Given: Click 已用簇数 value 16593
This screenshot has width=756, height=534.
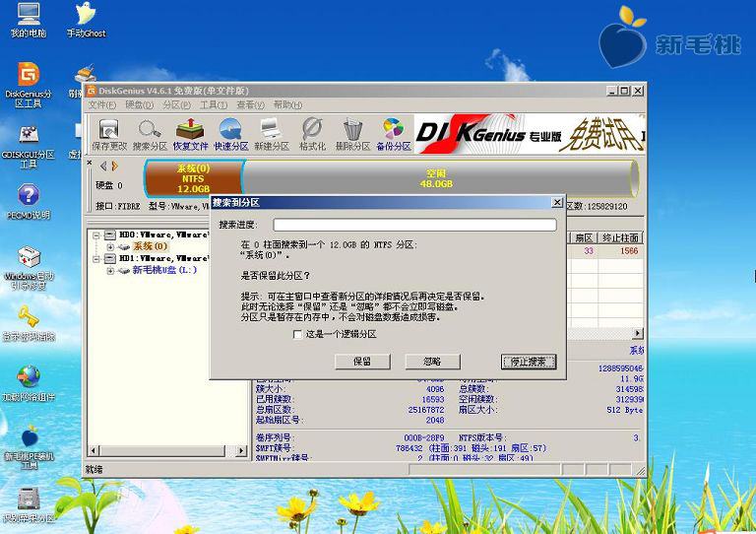Looking at the screenshot, I should tap(432, 399).
